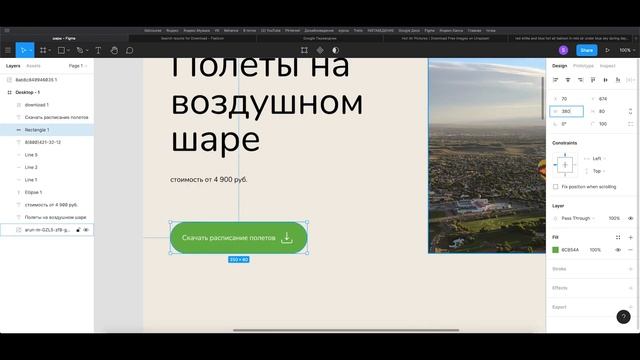This screenshot has width=640, height=360.
Task: Click the green fill color swatch
Action: pos(556,250)
